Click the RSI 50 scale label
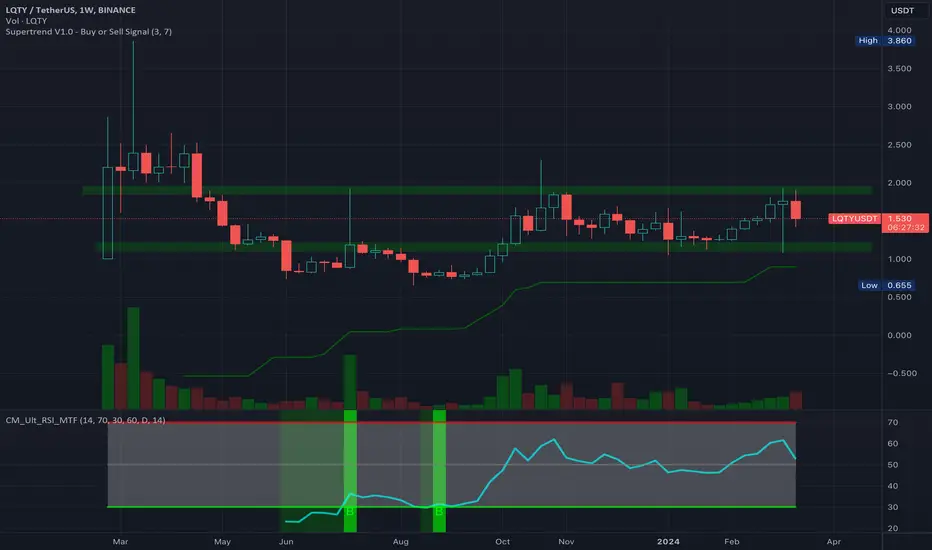This screenshot has width=932, height=550. [892, 464]
